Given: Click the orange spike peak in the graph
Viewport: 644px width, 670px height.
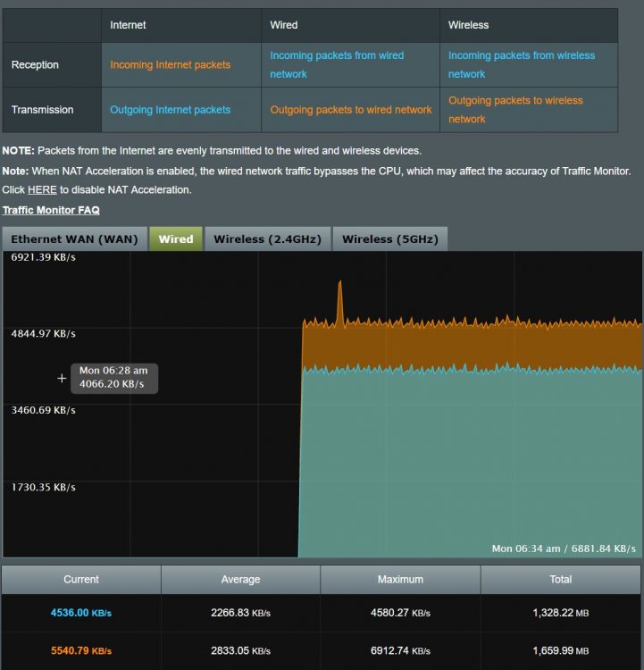Looking at the screenshot, I should click(x=340, y=282).
